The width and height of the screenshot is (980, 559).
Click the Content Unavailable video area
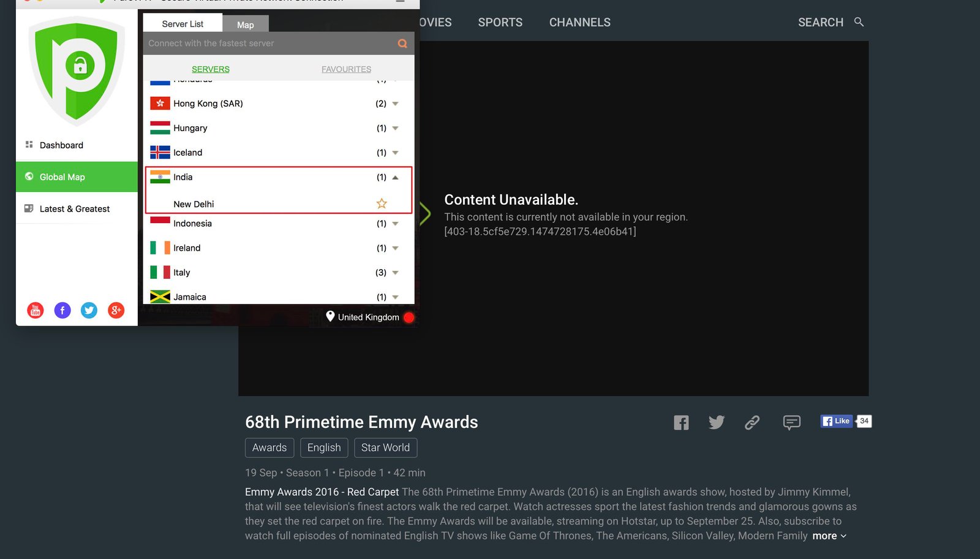(x=553, y=218)
